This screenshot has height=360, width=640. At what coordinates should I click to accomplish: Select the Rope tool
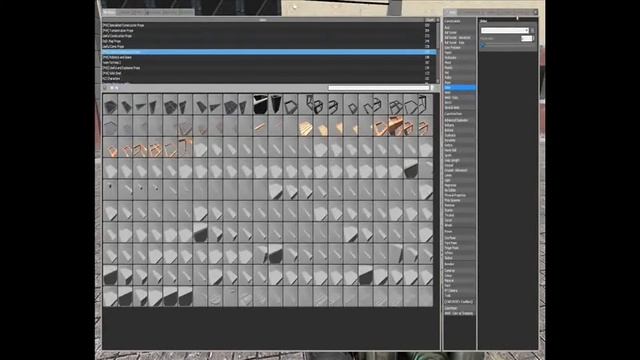[x=460, y=82]
